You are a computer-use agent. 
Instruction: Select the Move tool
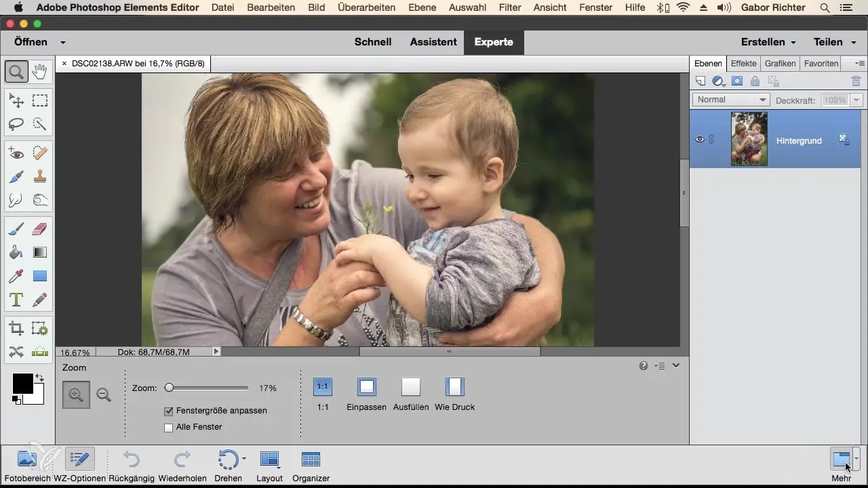[x=16, y=101]
